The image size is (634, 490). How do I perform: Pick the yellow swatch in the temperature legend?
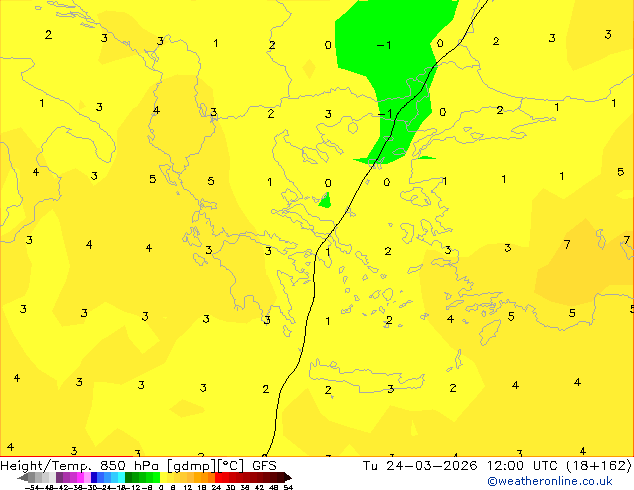163,477
